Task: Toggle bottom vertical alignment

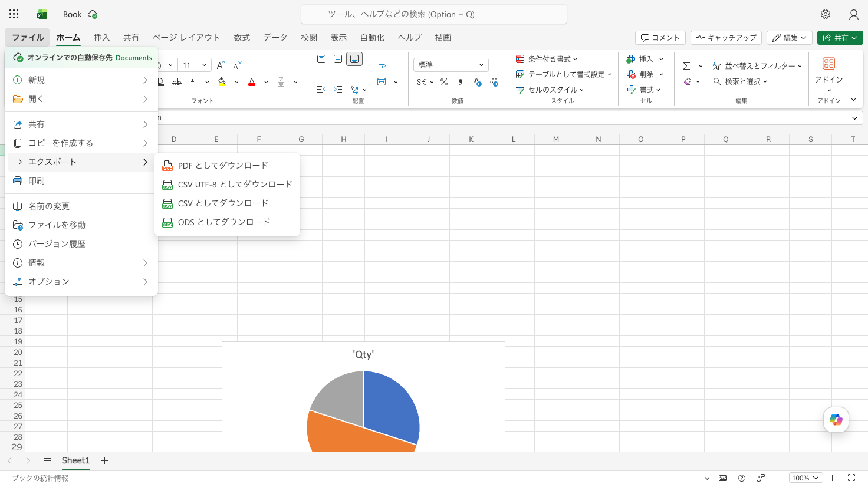Action: coord(354,59)
